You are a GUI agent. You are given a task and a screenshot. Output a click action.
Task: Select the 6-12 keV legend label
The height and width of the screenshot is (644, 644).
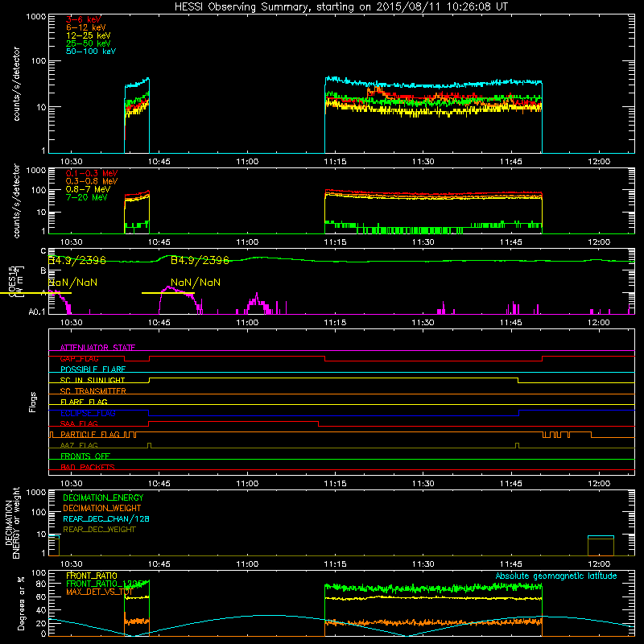pos(86,27)
